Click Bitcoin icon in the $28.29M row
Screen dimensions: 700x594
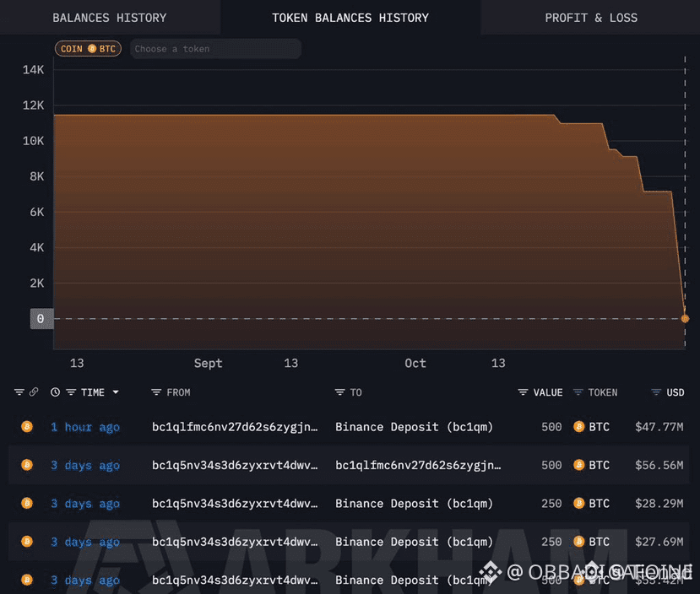pyautogui.click(x=27, y=504)
